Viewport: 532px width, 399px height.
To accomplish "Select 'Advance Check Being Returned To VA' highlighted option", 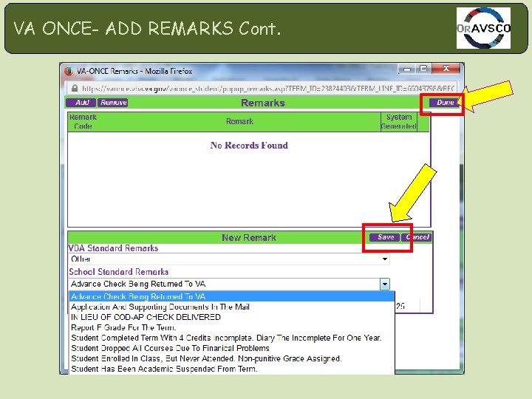I will (232, 296).
